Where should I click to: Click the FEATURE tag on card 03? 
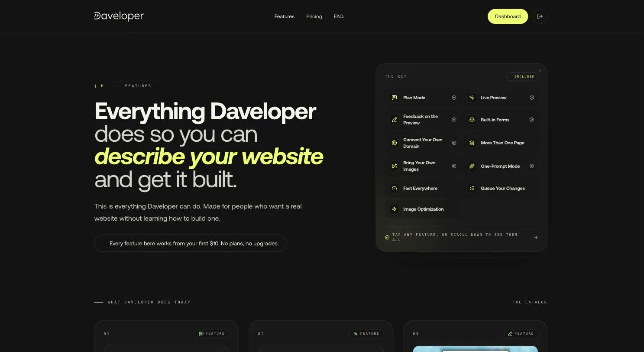521,334
